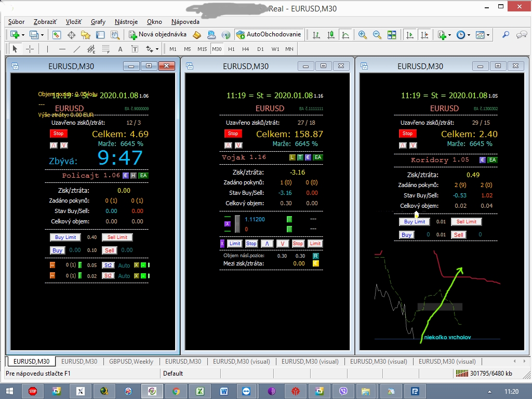Click the Profiles toolbar icon
Viewport: 532px width, 399px height.
[x=34, y=35]
